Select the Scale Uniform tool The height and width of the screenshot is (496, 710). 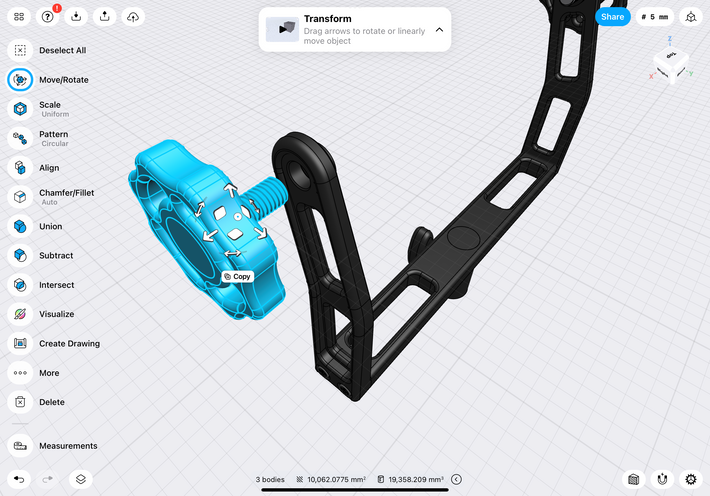[x=20, y=109]
